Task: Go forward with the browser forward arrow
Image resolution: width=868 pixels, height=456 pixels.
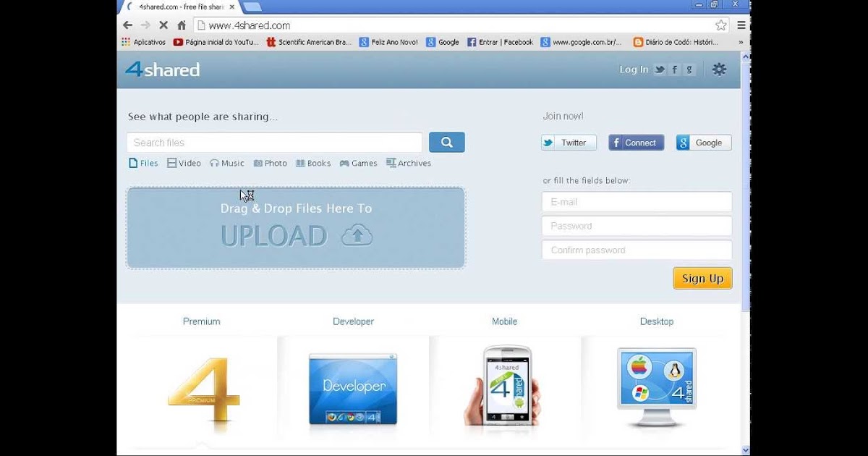Action: [145, 25]
